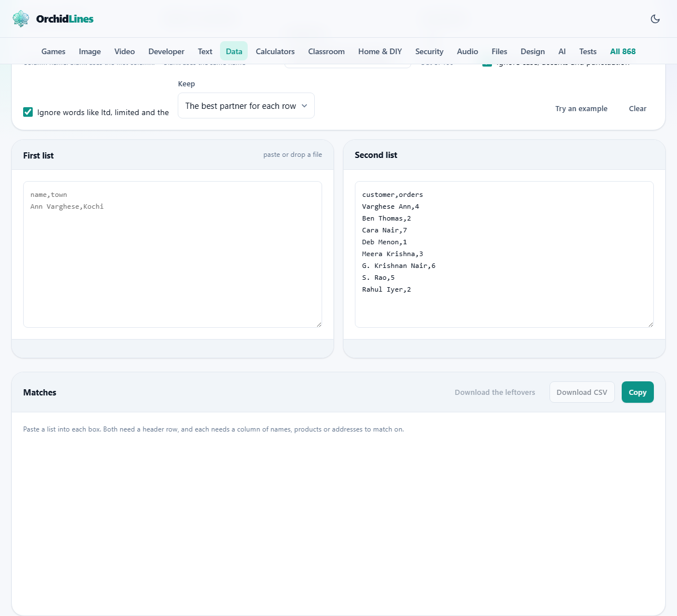
Task: Click the 'paste or drop a file' hint
Action: click(x=293, y=155)
